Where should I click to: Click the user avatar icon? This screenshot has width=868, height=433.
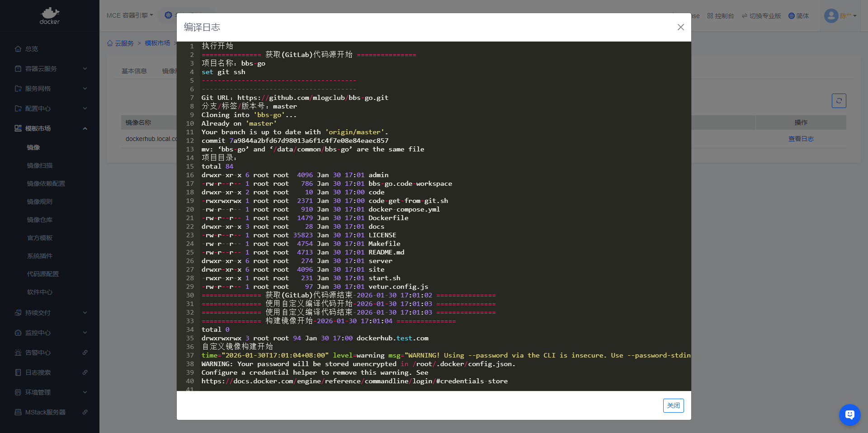(831, 16)
